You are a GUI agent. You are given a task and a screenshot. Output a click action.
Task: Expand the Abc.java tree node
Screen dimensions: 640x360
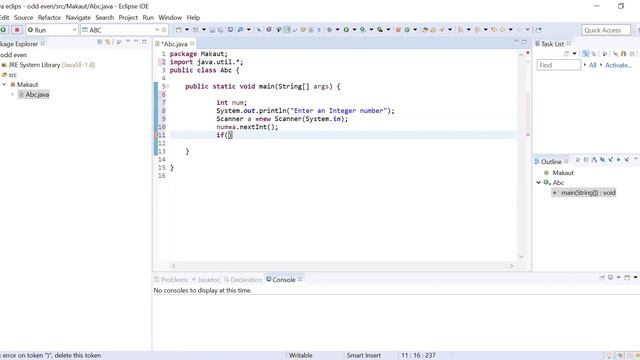13,94
